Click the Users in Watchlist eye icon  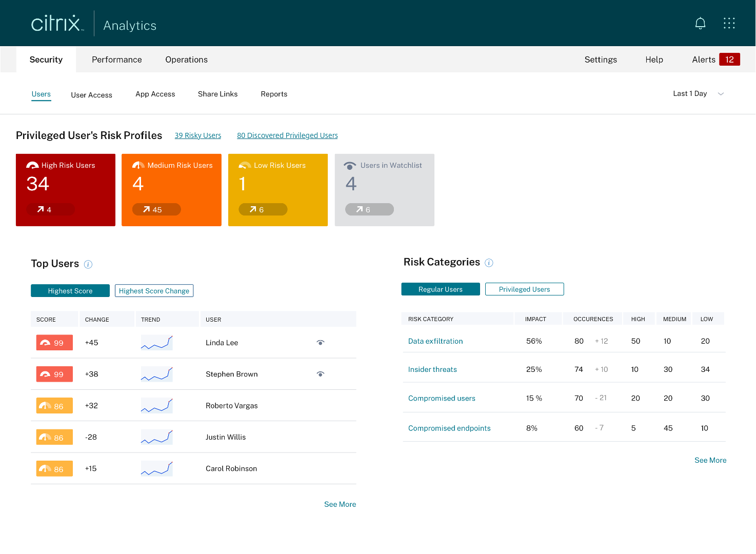tap(350, 166)
